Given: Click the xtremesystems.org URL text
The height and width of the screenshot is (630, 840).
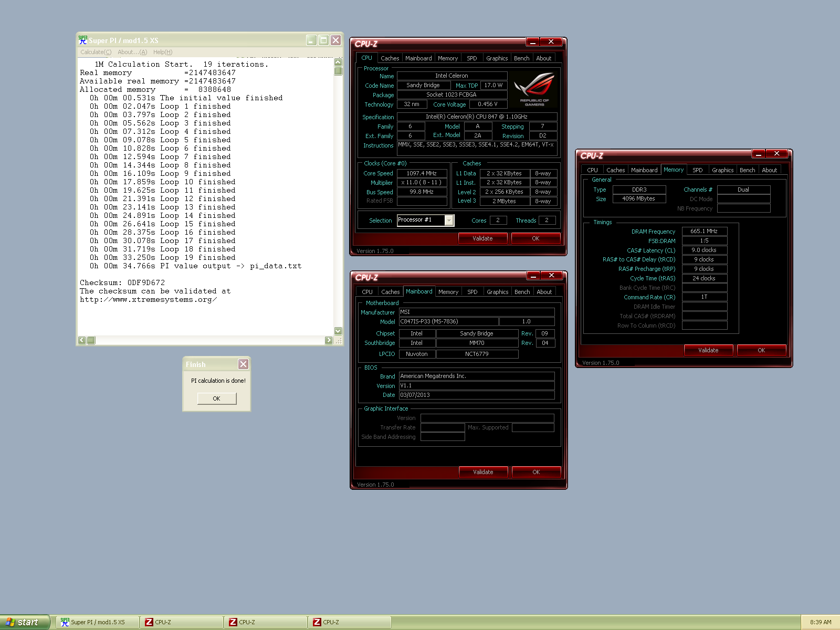Looking at the screenshot, I should coord(149,299).
